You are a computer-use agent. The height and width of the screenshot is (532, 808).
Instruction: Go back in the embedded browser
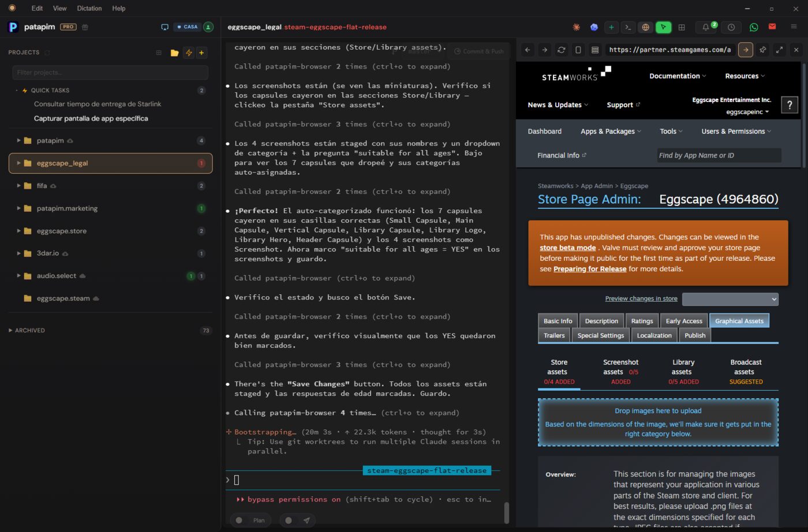528,50
